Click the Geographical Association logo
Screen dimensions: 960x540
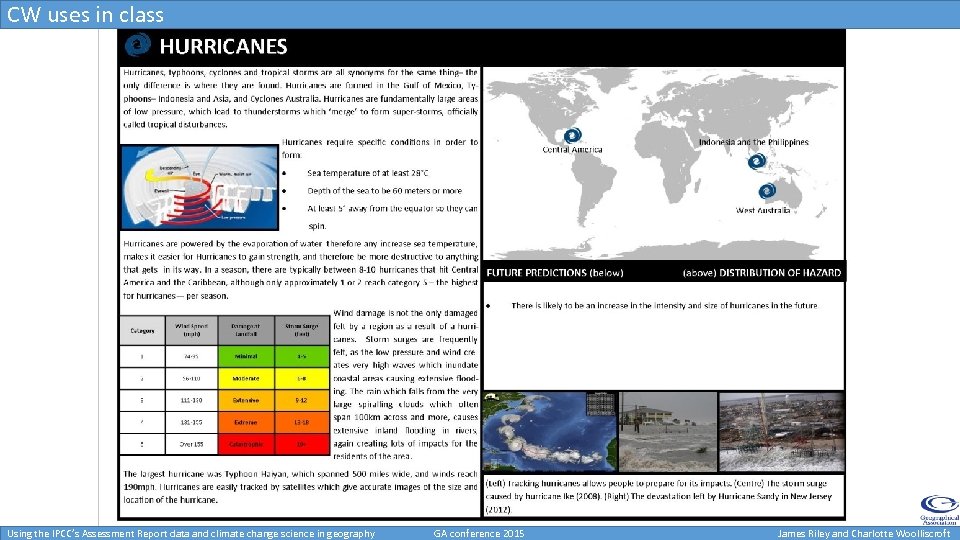[x=940, y=509]
